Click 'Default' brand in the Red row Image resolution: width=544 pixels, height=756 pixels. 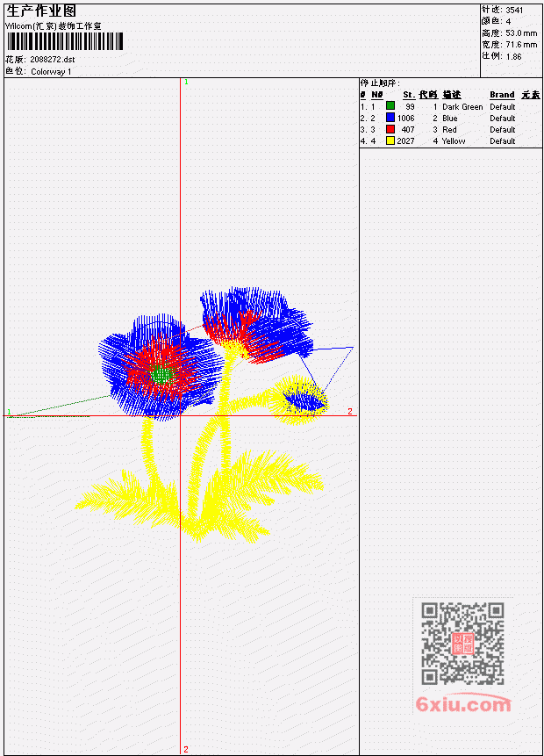(503, 130)
